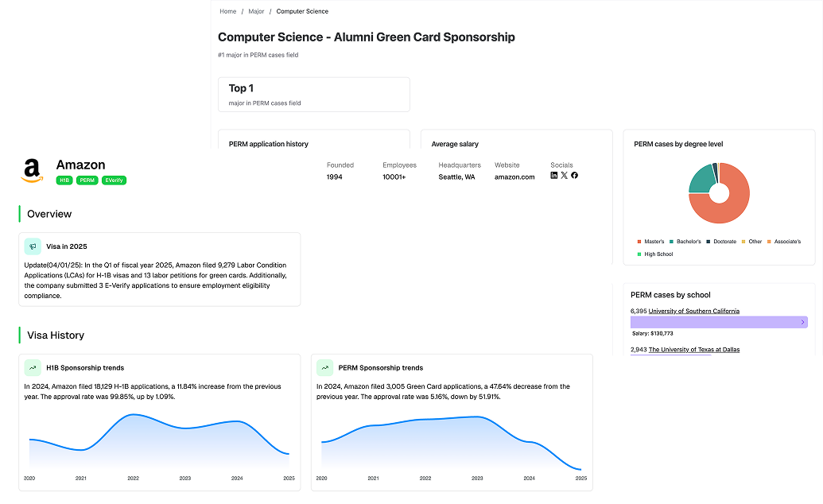
Task: Open the amazon.com website link
Action: (514, 177)
